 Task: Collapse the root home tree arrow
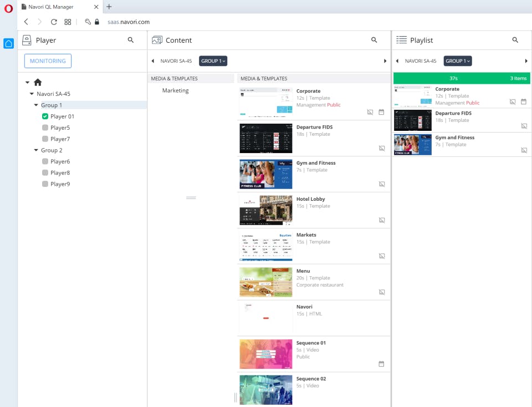click(x=27, y=83)
